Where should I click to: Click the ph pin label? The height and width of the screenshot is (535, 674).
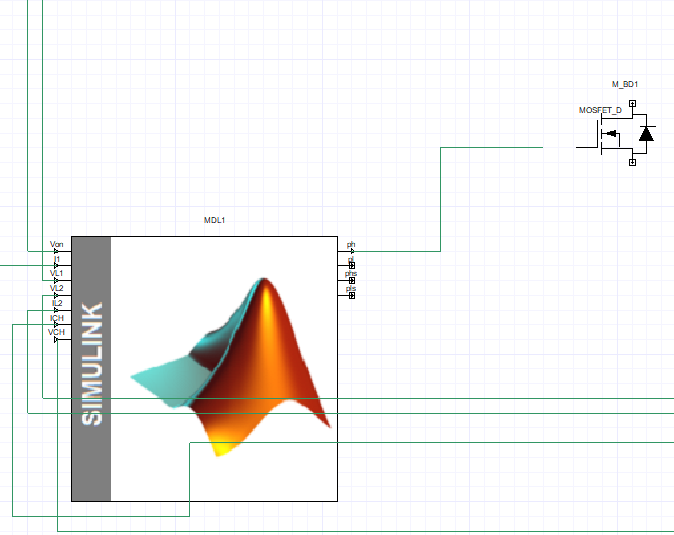pyautogui.click(x=351, y=245)
